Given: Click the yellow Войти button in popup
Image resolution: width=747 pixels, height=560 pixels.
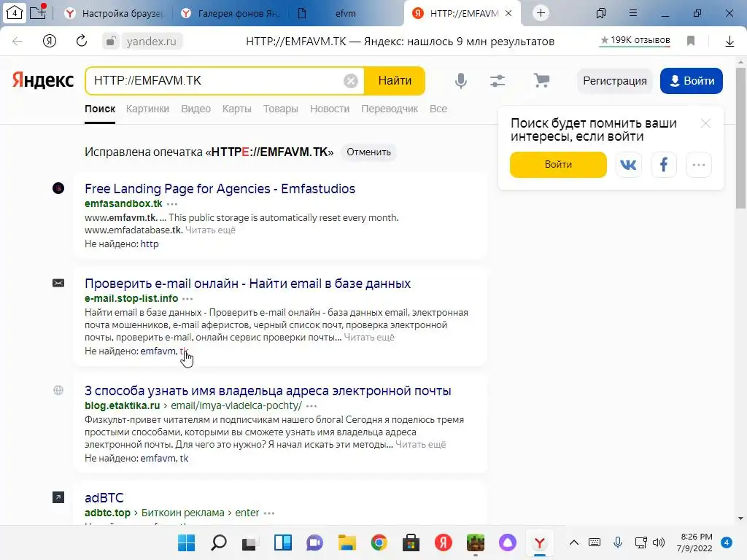Looking at the screenshot, I should pyautogui.click(x=558, y=165).
